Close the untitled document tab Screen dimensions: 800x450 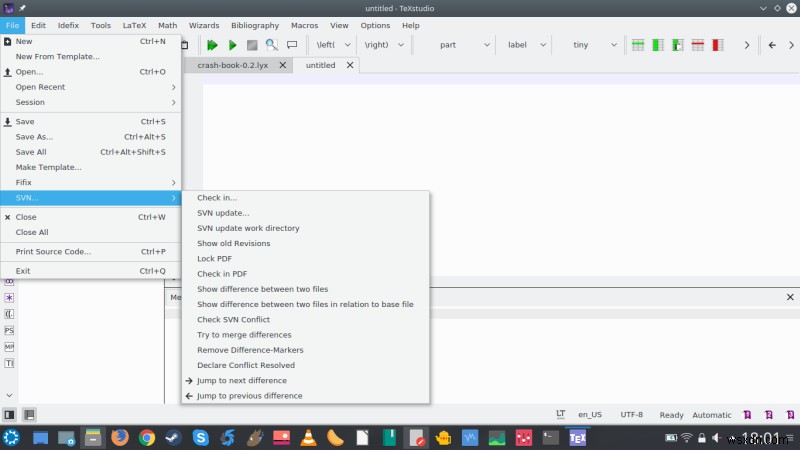349,65
